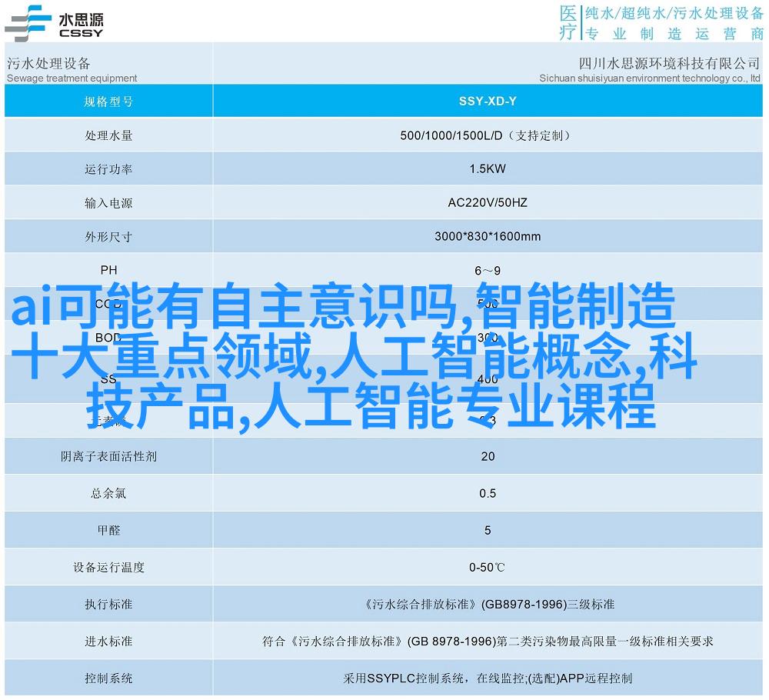The height and width of the screenshot is (700, 769).
Task: Select the 6~9 PH value
Action: tap(488, 271)
